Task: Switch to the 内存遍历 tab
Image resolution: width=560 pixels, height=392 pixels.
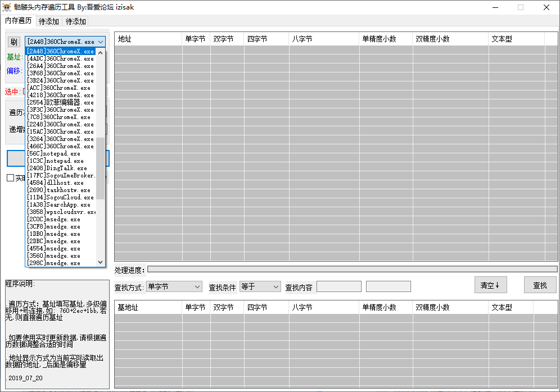Action: click(19, 21)
